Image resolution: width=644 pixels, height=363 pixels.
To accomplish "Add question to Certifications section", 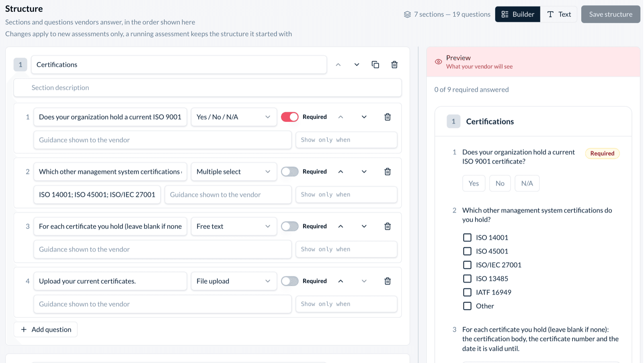I will click(46, 330).
